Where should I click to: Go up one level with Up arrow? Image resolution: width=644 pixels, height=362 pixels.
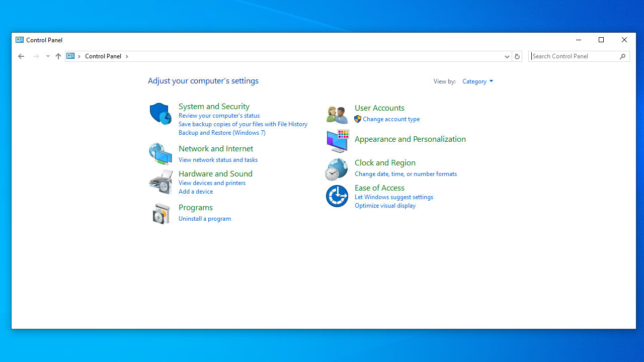coord(58,56)
